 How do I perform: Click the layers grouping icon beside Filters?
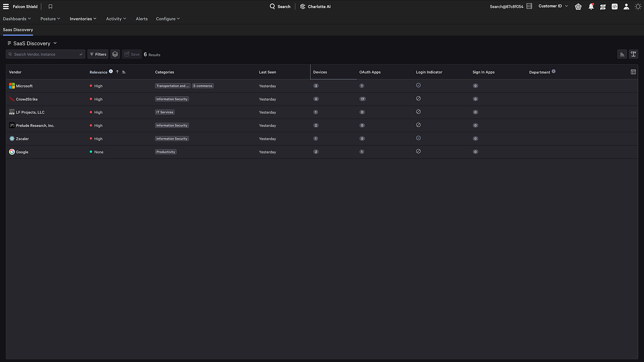[x=115, y=54]
